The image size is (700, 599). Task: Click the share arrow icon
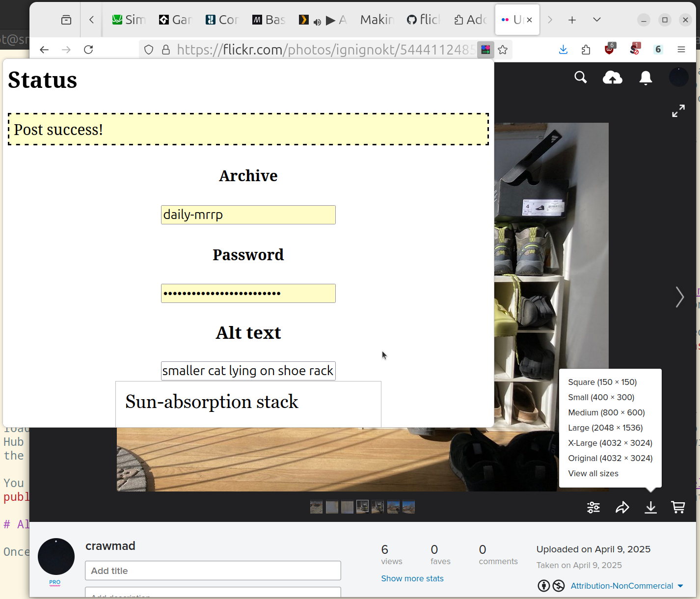pyautogui.click(x=622, y=507)
